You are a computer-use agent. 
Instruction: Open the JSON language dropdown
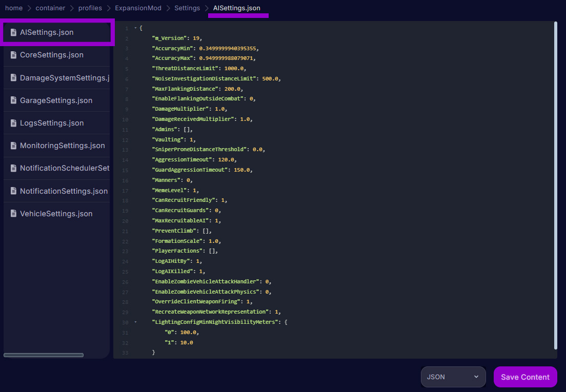tap(453, 377)
